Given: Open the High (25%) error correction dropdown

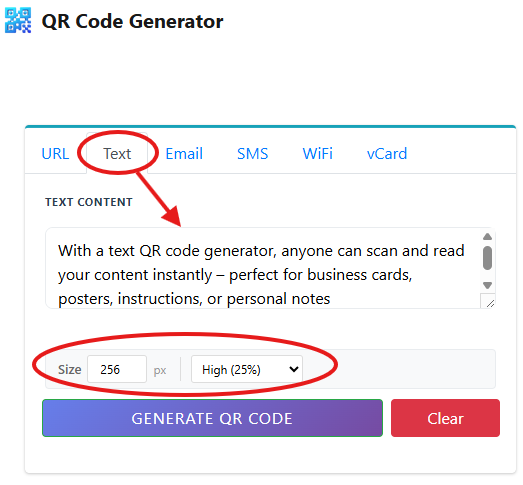Looking at the screenshot, I should pyautogui.click(x=247, y=369).
